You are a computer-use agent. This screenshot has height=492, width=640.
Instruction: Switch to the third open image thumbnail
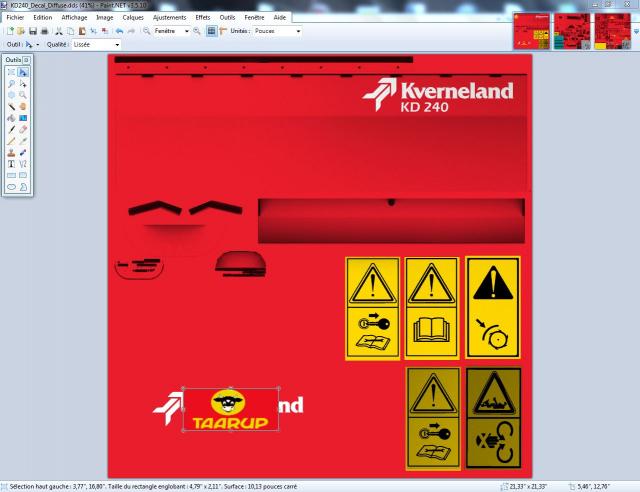click(x=613, y=31)
